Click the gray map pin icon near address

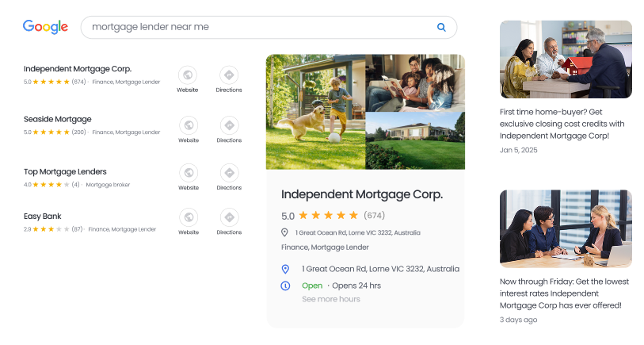coord(284,232)
